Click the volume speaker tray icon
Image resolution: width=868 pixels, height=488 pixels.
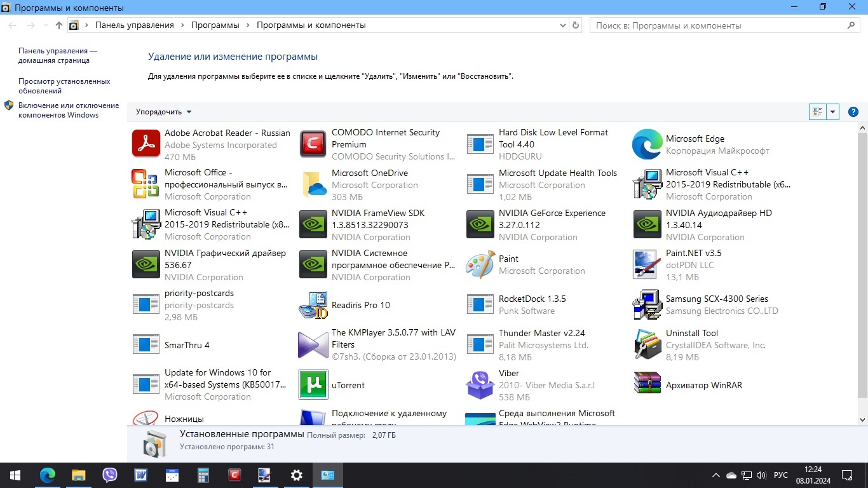pos(761,475)
